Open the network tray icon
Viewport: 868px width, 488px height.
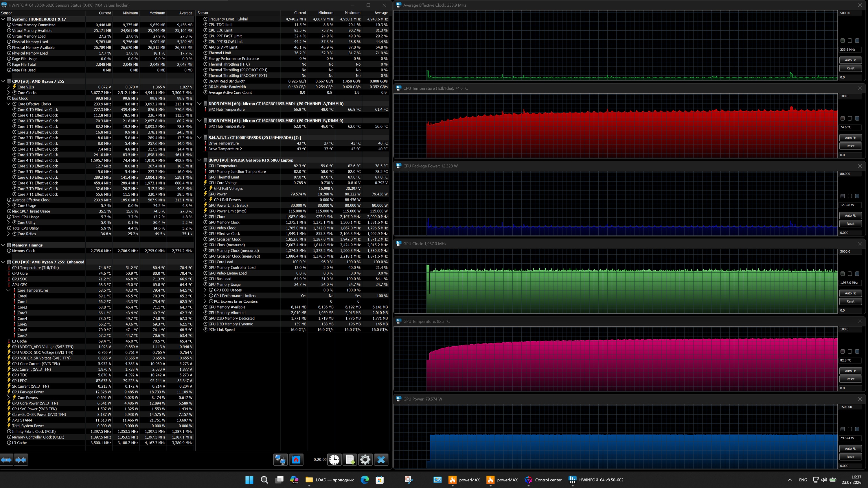tap(816, 480)
